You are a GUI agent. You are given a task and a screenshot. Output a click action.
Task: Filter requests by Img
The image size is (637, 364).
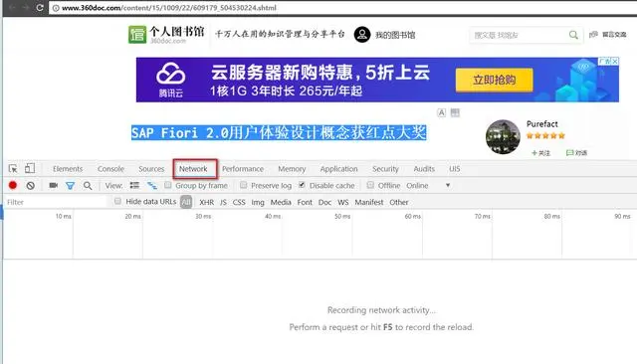[x=258, y=202]
